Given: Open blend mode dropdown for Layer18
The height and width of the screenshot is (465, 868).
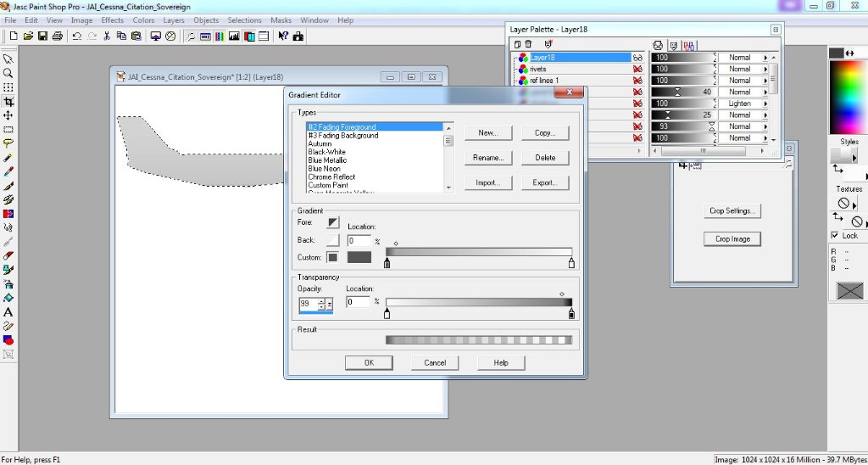Looking at the screenshot, I should [765, 58].
